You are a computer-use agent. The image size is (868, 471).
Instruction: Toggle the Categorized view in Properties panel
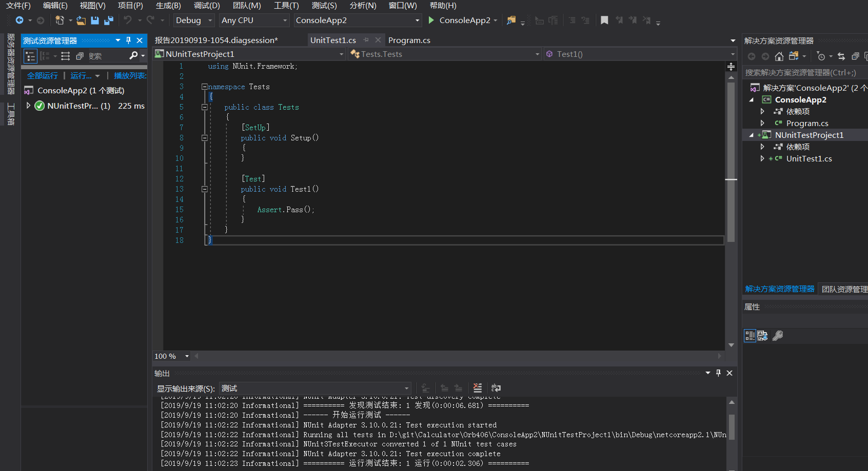(750, 336)
